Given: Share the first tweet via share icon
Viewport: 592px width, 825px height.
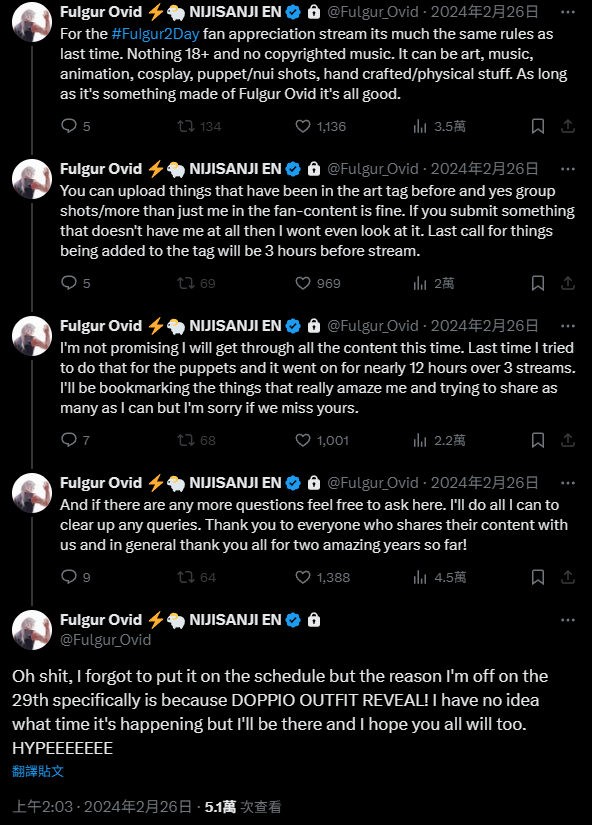Looking at the screenshot, I should (568, 126).
